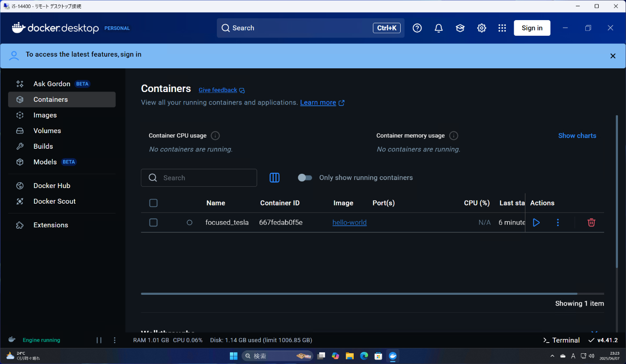Click the containers Search field
Screen dimensions: 626x364
pos(199,178)
